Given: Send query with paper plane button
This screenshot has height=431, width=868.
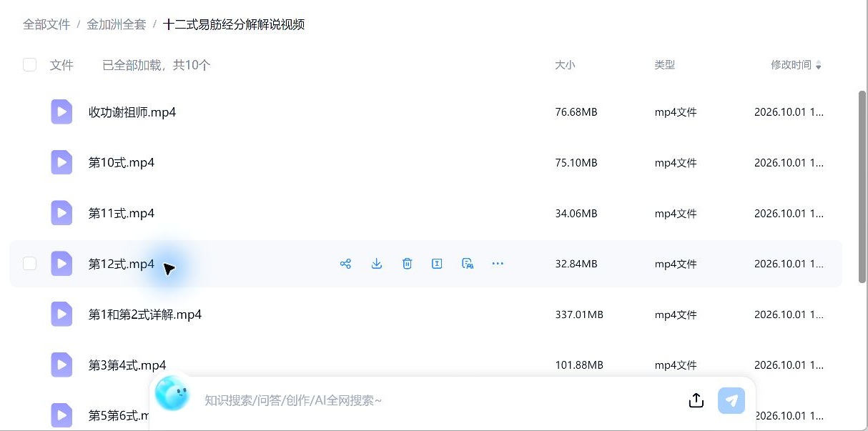Looking at the screenshot, I should pos(731,400).
